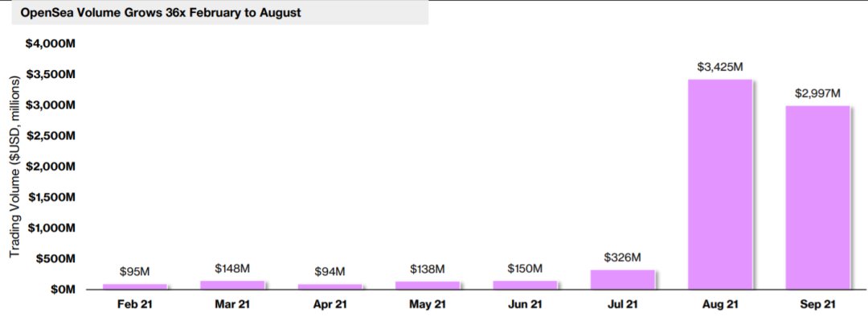Click the Aug 21 bar in the chart
This screenshot has height=317, width=868.
[719, 184]
